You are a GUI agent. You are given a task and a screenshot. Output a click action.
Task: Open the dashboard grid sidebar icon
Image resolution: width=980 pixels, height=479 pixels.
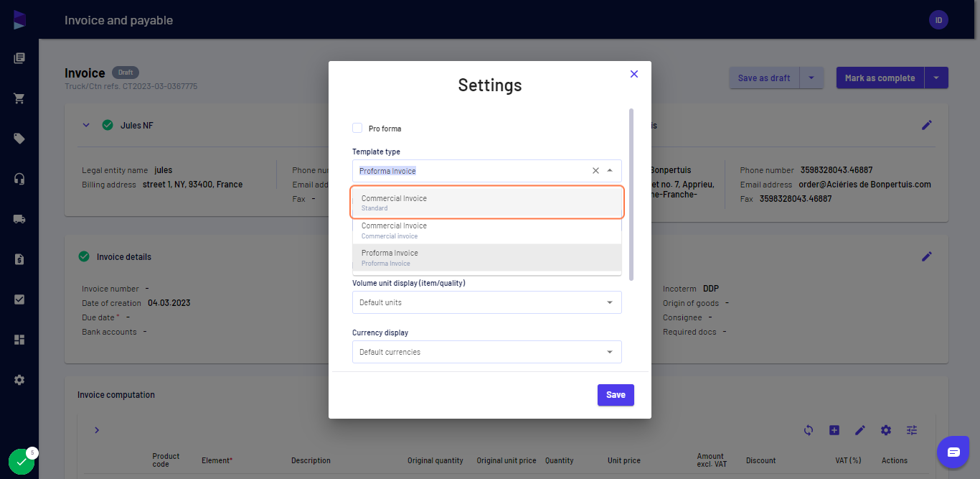[19, 340]
